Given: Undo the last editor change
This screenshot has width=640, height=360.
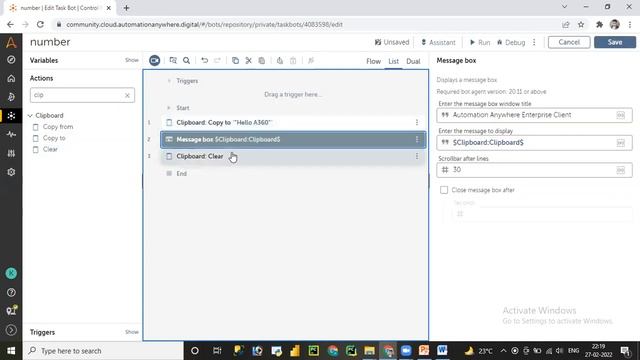Looking at the screenshot, I should pos(204,60).
